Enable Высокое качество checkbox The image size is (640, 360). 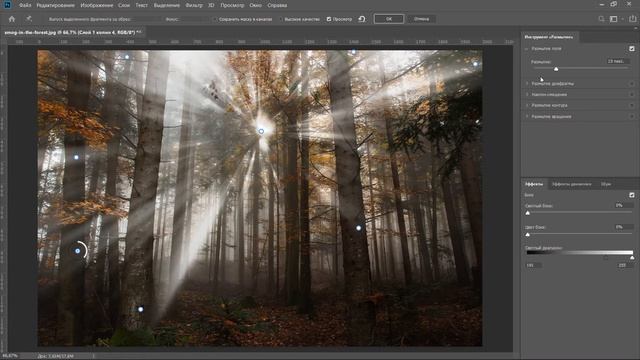pos(280,19)
